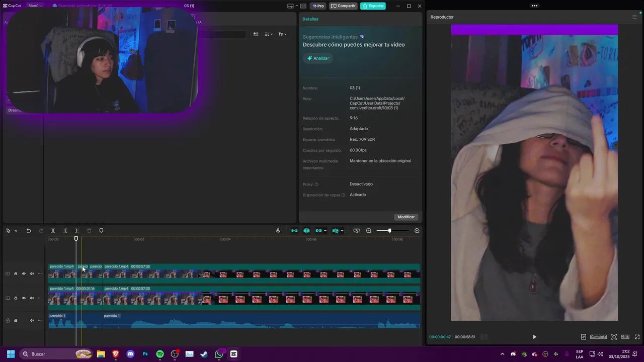Enter fullscreen preview mode
The image size is (644, 362).
637,337
